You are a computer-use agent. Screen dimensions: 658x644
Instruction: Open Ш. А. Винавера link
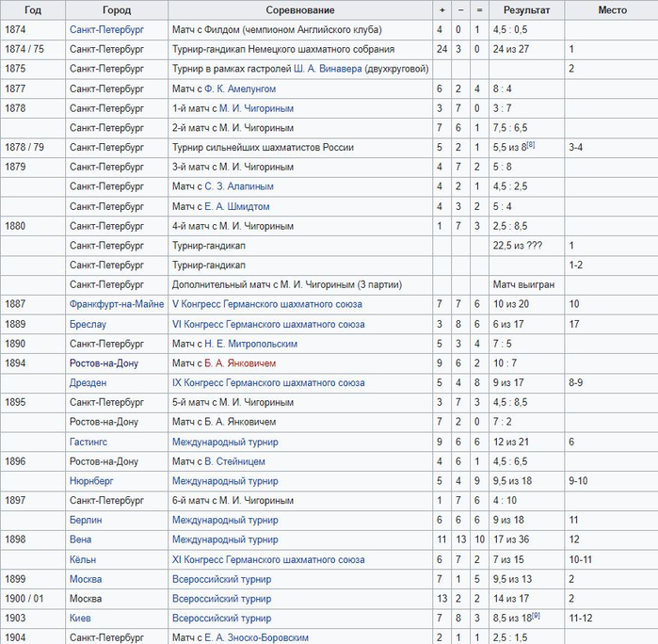(328, 69)
